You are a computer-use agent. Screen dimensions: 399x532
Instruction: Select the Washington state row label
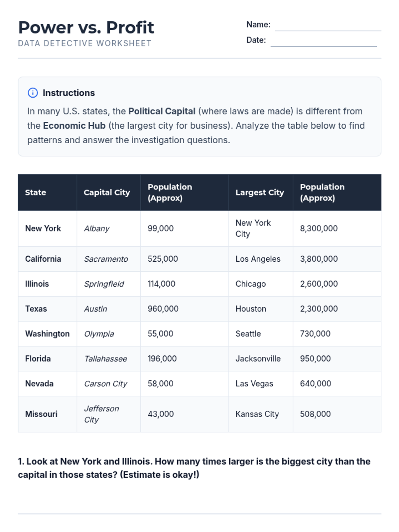click(48, 334)
